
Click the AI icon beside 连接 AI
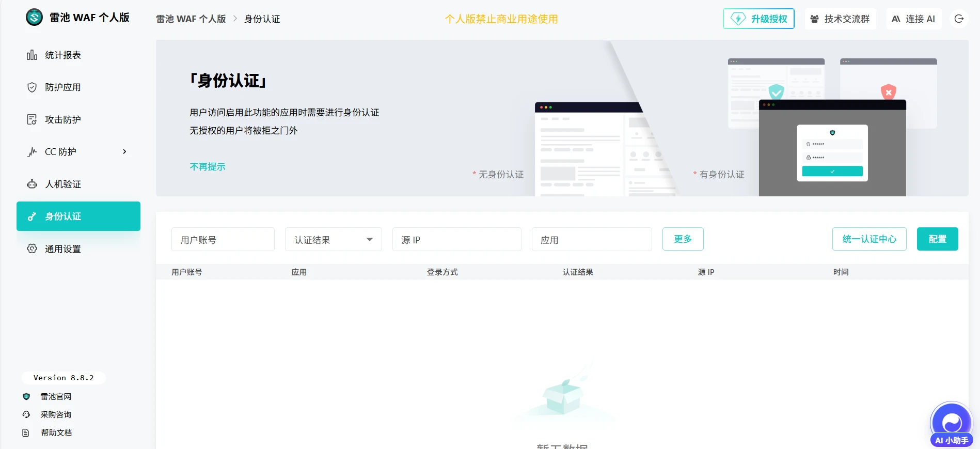pyautogui.click(x=896, y=19)
